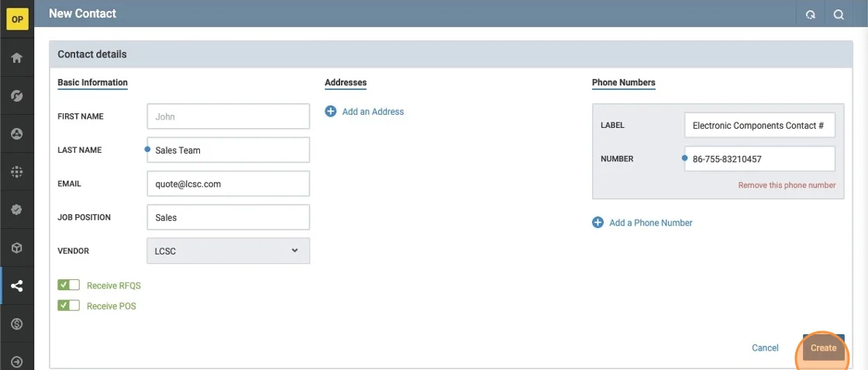Click the refresh history icon in header
The width and height of the screenshot is (868, 370).
tap(811, 14)
